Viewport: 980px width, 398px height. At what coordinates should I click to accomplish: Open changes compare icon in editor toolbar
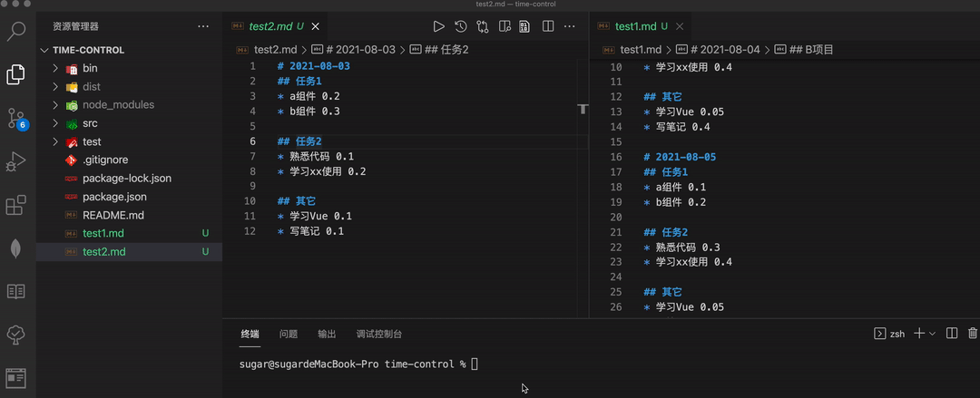pos(483,26)
